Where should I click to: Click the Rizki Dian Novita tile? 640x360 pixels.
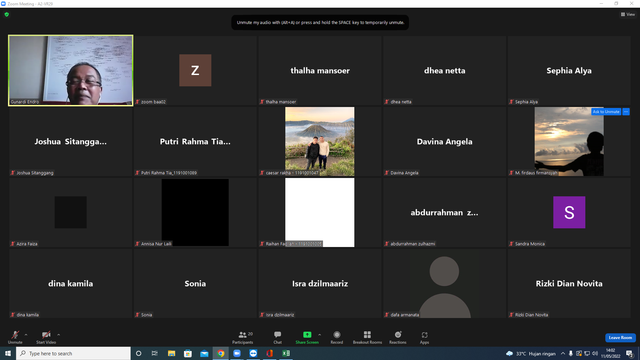click(569, 284)
